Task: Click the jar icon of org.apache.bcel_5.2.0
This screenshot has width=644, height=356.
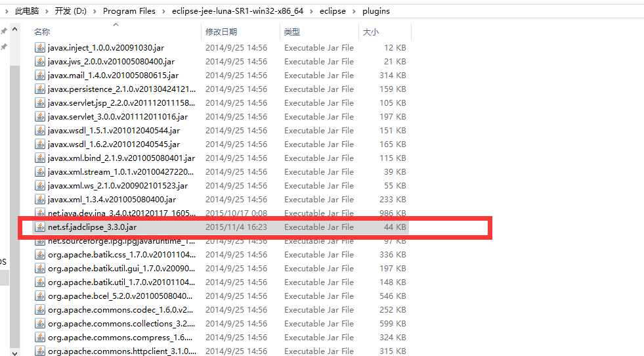Action: click(x=40, y=296)
